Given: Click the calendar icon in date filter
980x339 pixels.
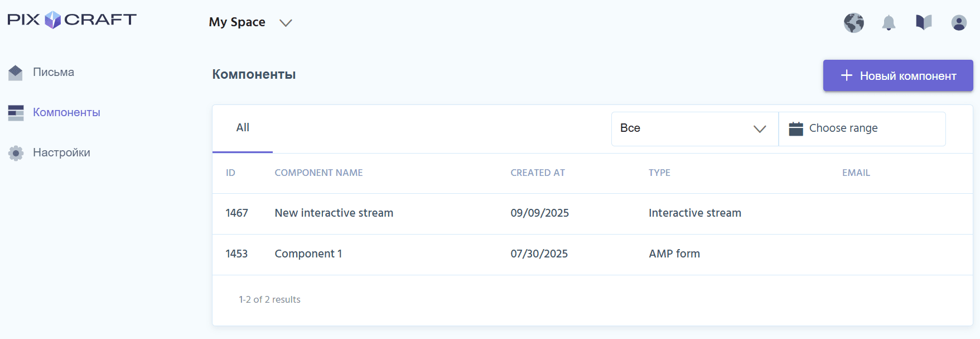Looking at the screenshot, I should click(796, 128).
